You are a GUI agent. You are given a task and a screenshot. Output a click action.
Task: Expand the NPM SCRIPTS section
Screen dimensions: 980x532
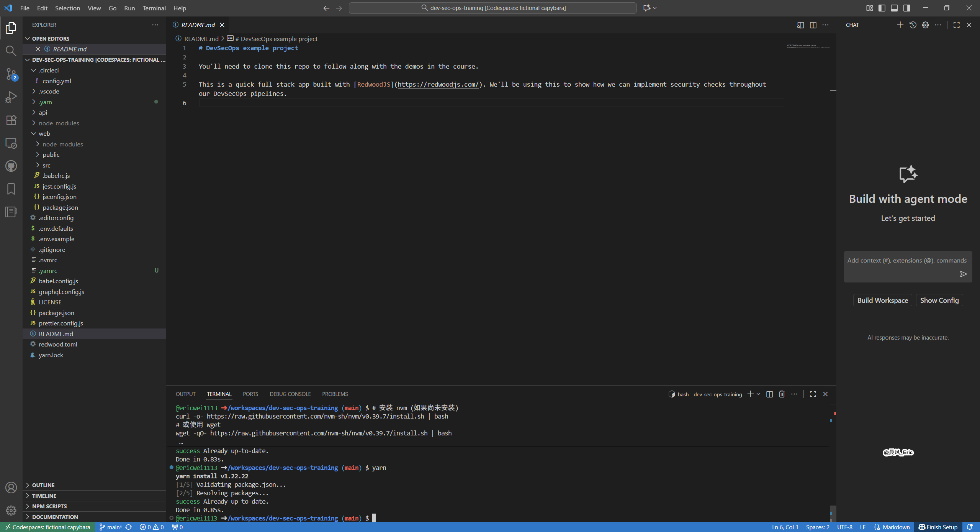click(x=49, y=506)
